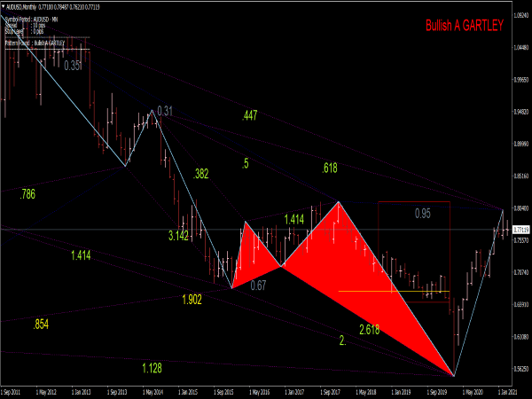
Task: Select the 0.351 ratio label
Action: pyautogui.click(x=74, y=66)
